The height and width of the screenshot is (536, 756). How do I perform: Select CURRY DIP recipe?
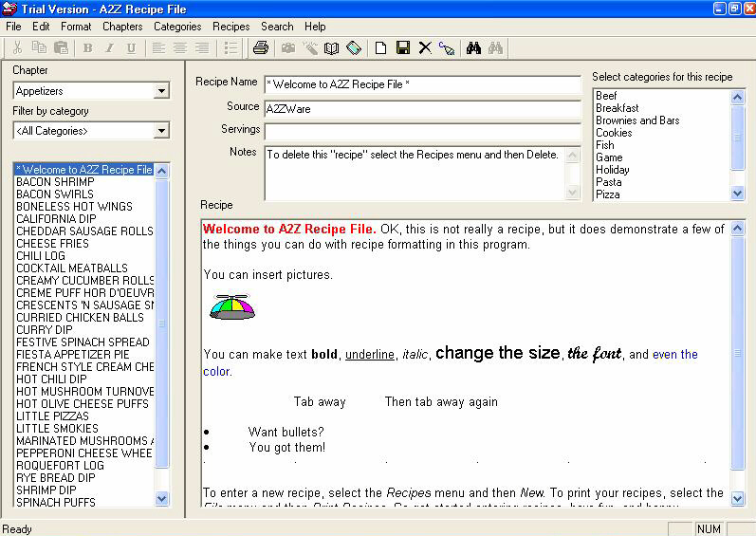45,330
